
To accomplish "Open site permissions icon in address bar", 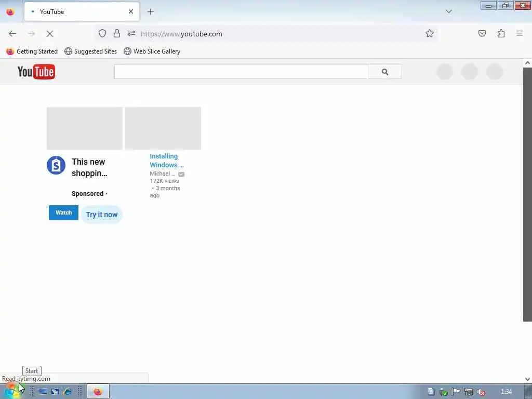I will (x=131, y=33).
